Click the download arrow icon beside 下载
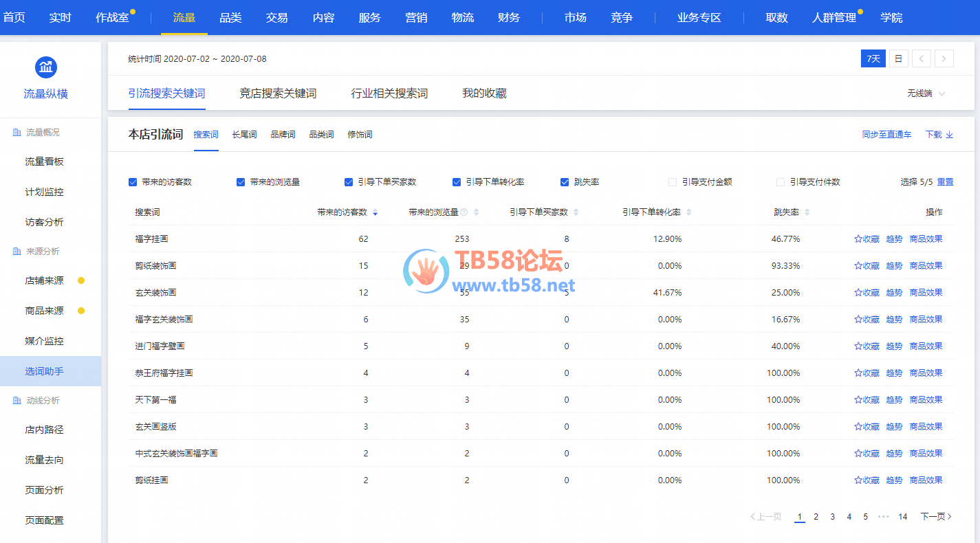 (x=950, y=135)
